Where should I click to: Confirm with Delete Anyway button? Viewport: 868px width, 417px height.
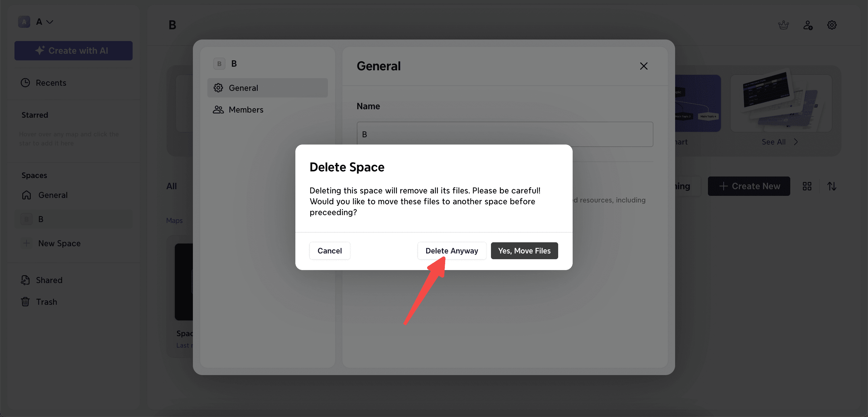tap(451, 251)
